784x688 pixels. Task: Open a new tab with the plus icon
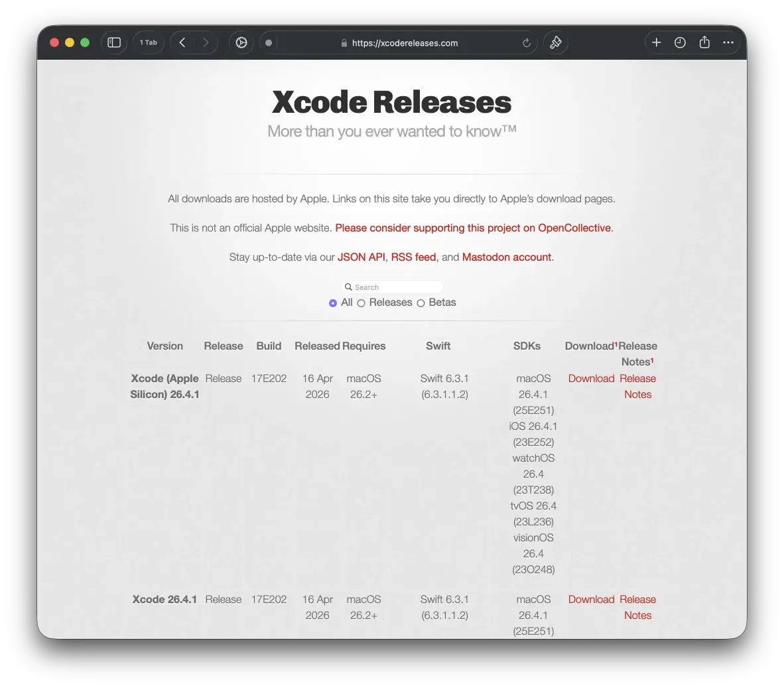(657, 42)
